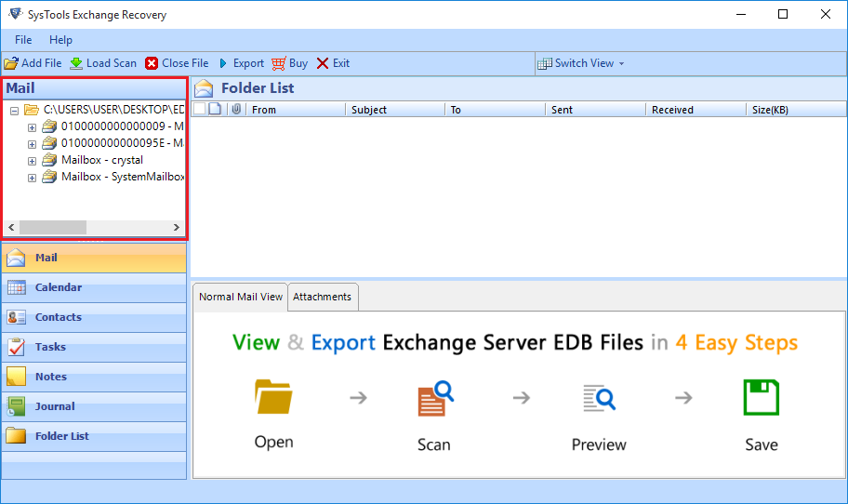Click the red Exit X icon

point(323,63)
